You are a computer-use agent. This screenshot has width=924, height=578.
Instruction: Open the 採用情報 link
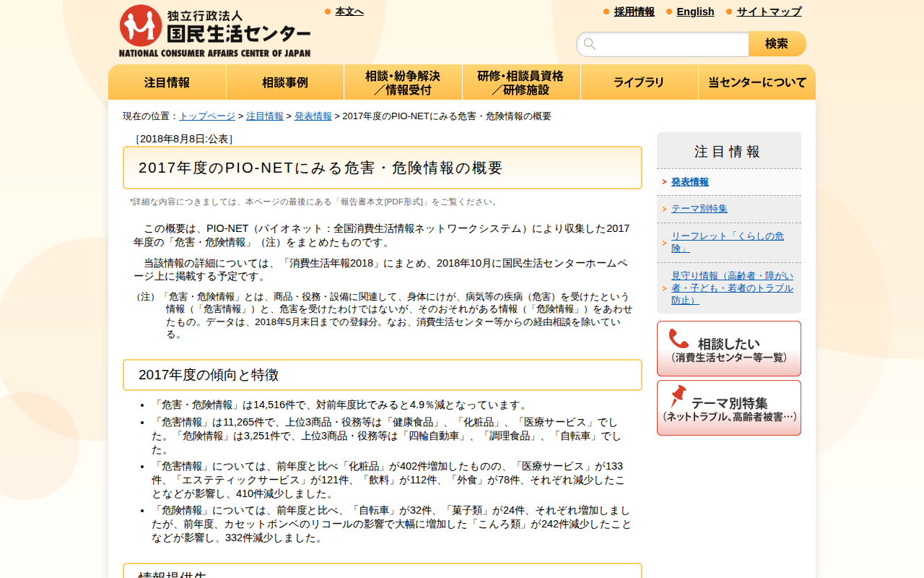coord(635,12)
